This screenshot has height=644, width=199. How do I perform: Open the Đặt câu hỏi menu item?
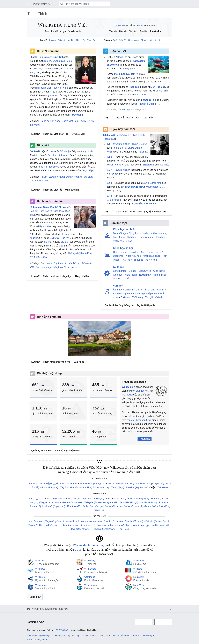tap(155, 31)
